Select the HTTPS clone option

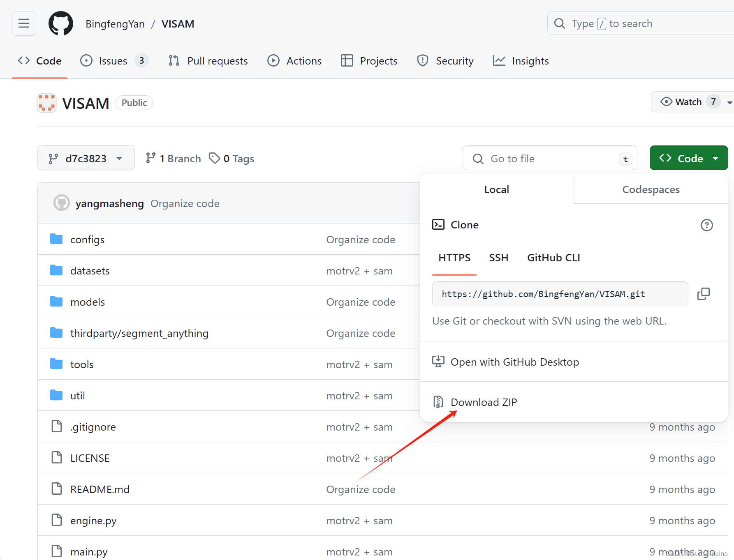454,258
